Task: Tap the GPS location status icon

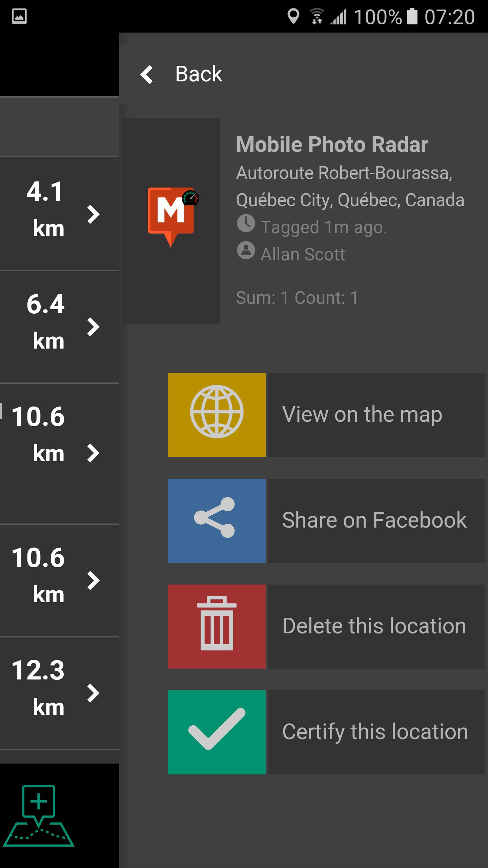Action: (x=293, y=17)
